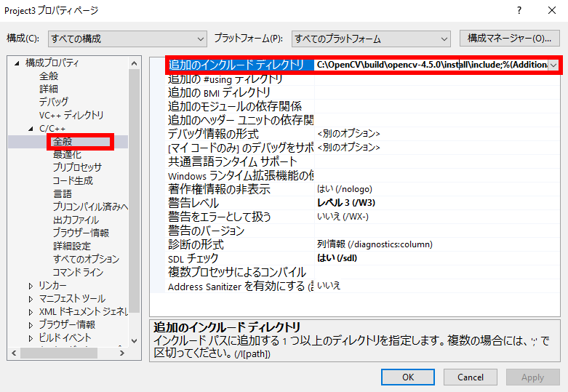Select the 複数プロセッサによるコンパイル property row
This screenshot has height=392, width=568.
[362, 272]
